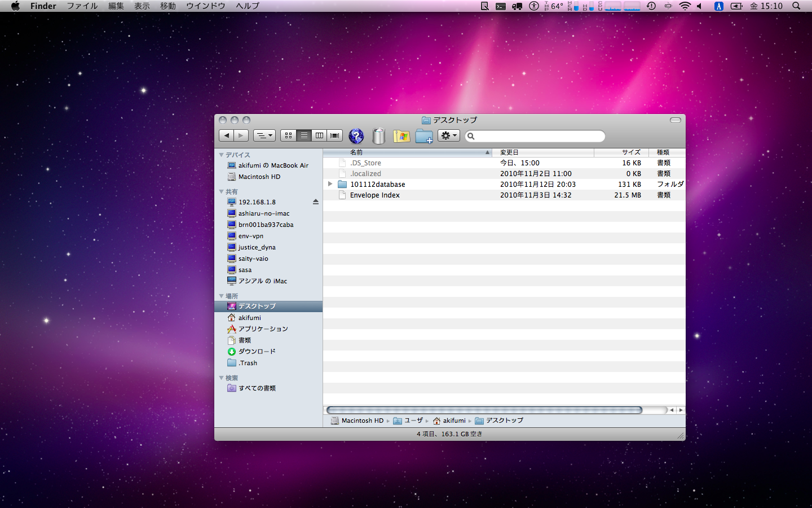Screen dimensions: 812x508
Task: Expand the 101112database folder disclosure triangle
Action: click(x=330, y=184)
